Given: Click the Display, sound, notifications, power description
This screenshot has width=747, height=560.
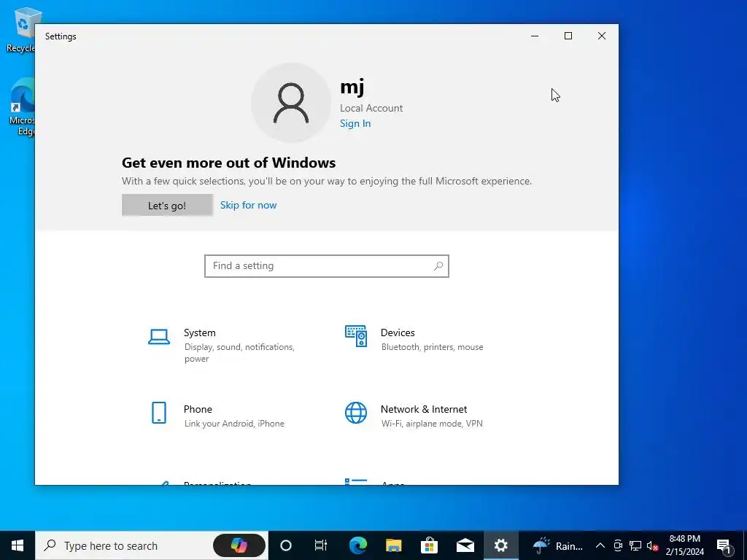Looking at the screenshot, I should tap(239, 353).
